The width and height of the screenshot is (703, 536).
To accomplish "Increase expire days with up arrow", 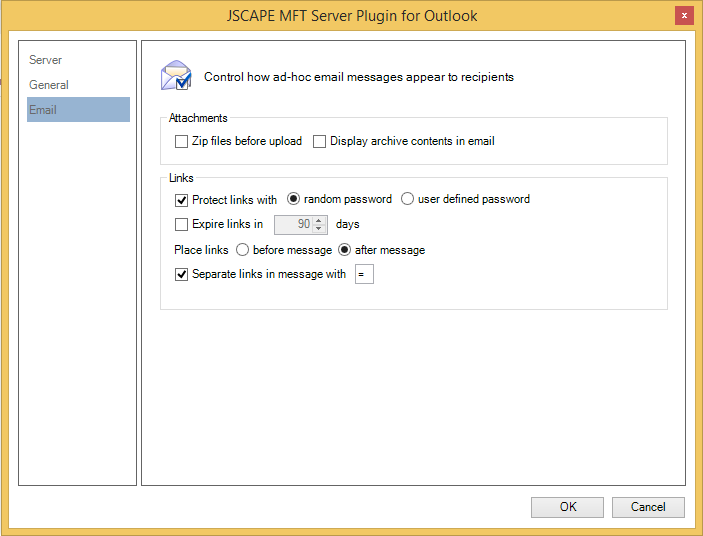I will point(319,220).
